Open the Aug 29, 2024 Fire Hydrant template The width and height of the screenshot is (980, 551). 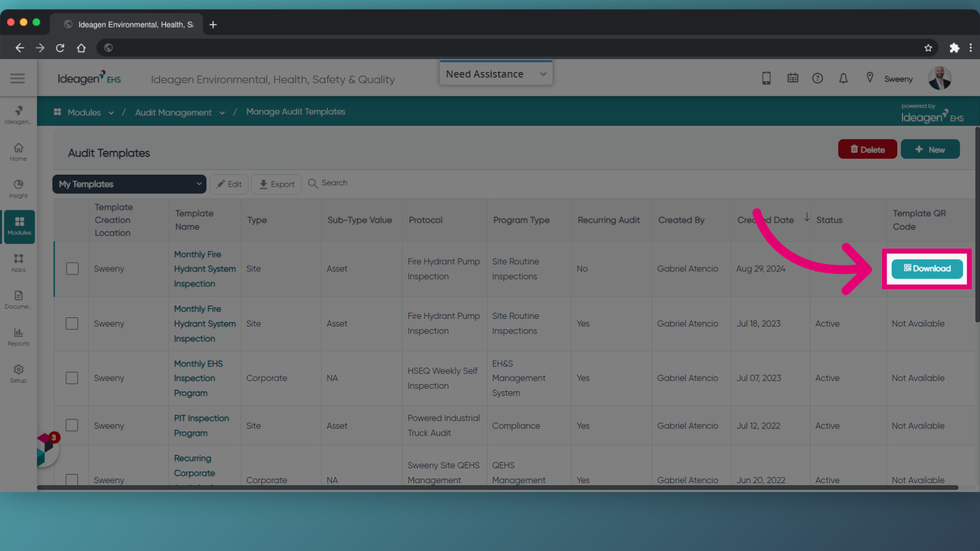205,269
